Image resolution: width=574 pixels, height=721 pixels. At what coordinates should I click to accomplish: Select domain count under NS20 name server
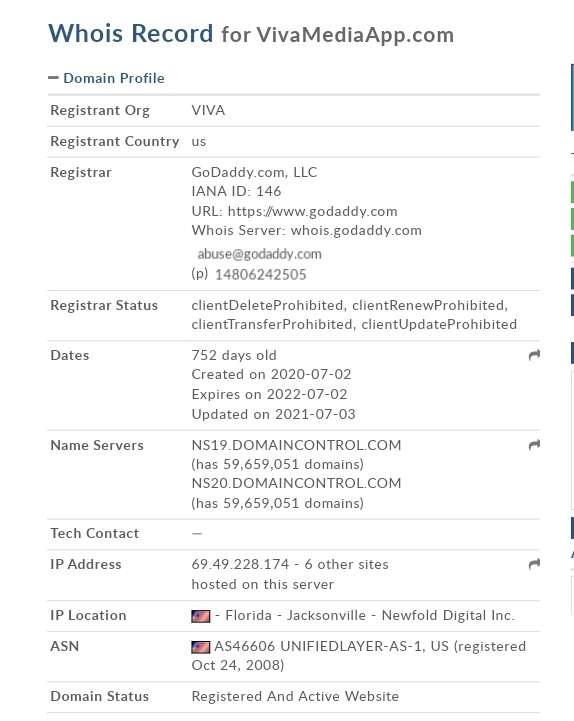pyautogui.click(x=278, y=503)
